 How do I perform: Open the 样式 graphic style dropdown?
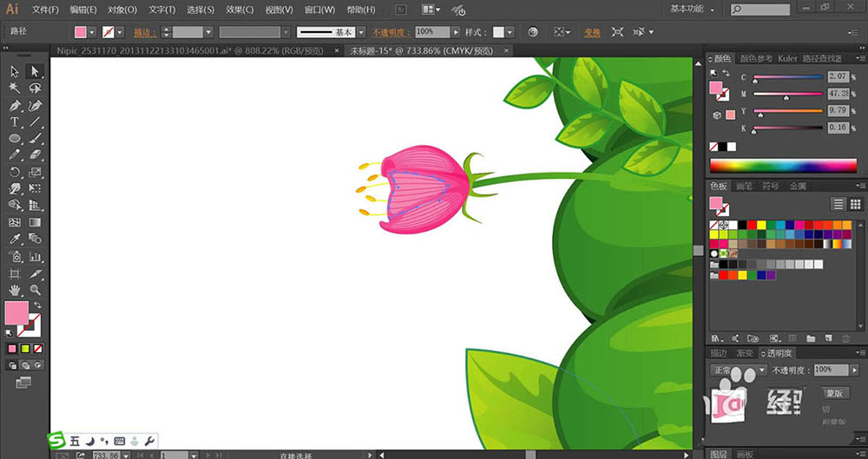(510, 32)
